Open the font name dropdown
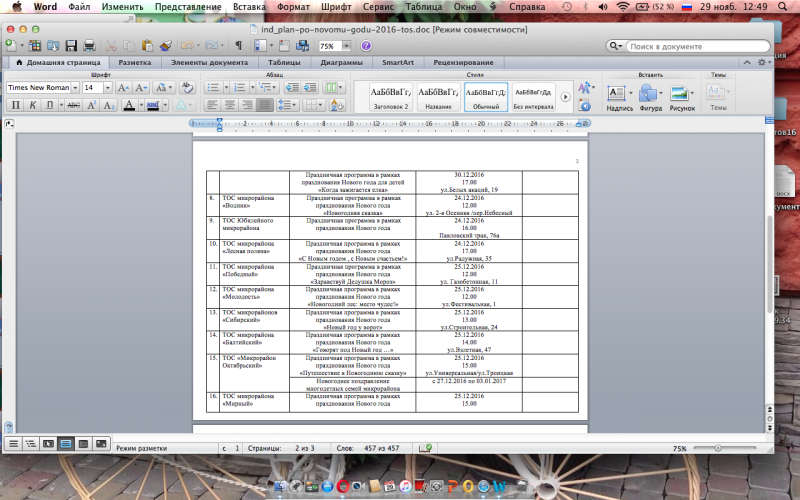Viewport: 800px width, 500px height. pyautogui.click(x=75, y=88)
